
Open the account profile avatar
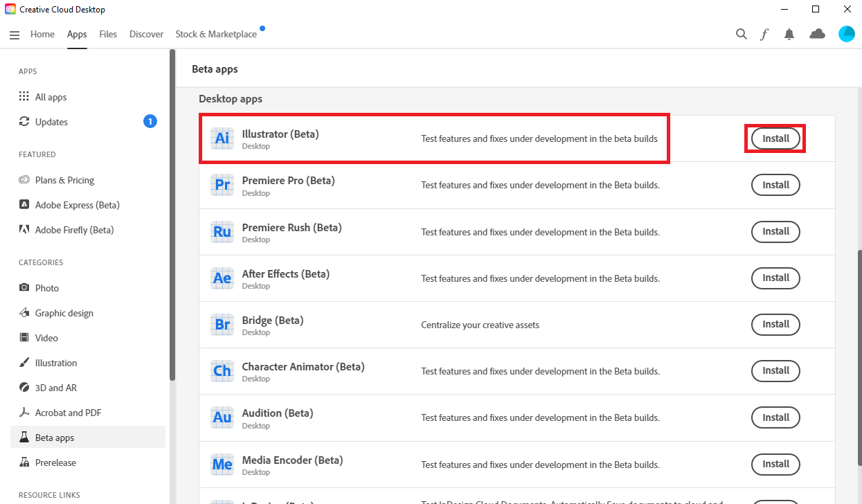(846, 34)
